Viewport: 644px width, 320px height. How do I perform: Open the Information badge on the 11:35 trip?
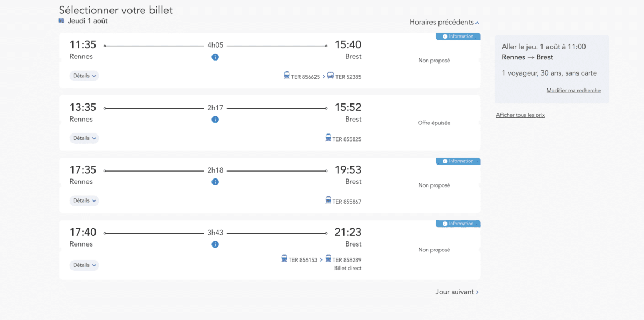458,36
